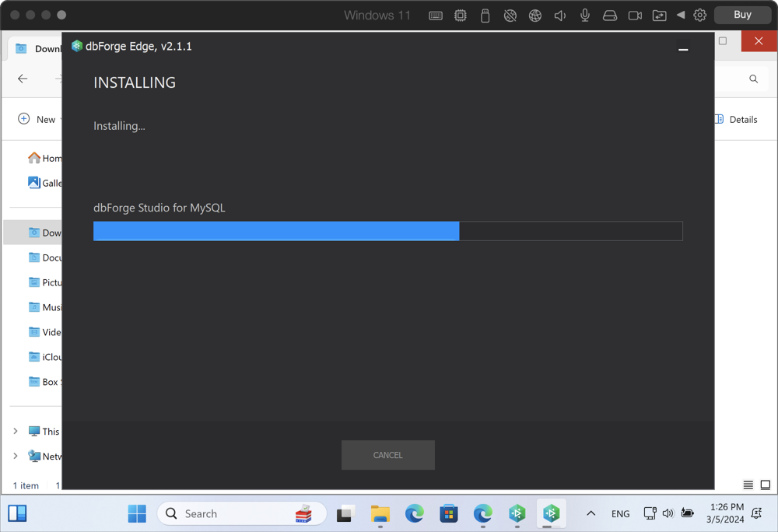Show hidden system tray icons
This screenshot has height=532, width=778.
coord(591,513)
